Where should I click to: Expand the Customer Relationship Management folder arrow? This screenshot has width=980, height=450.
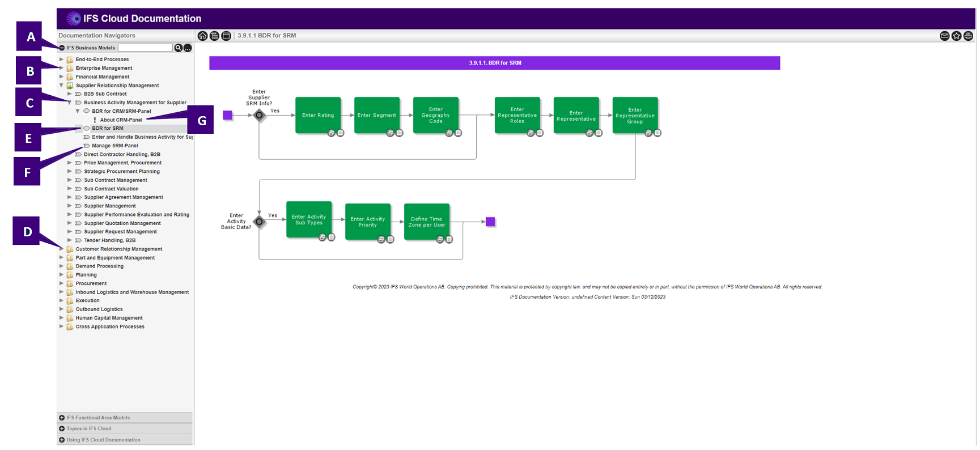point(62,249)
